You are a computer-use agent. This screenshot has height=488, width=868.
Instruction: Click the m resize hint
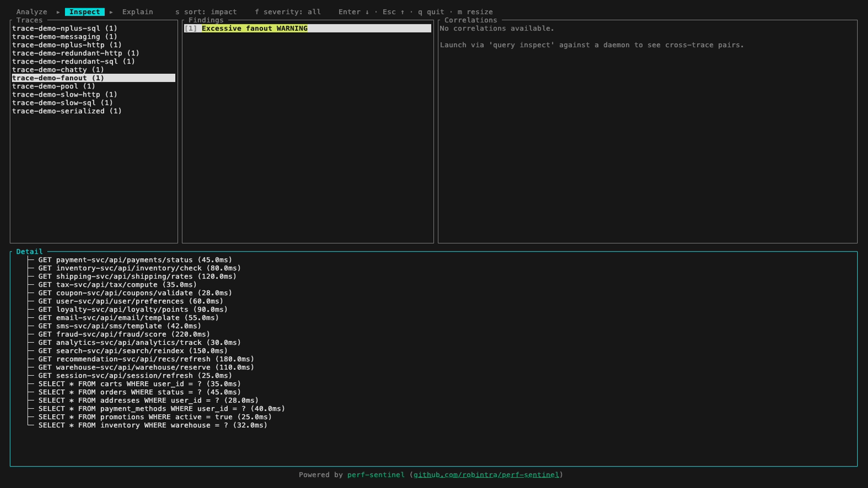[x=475, y=12]
